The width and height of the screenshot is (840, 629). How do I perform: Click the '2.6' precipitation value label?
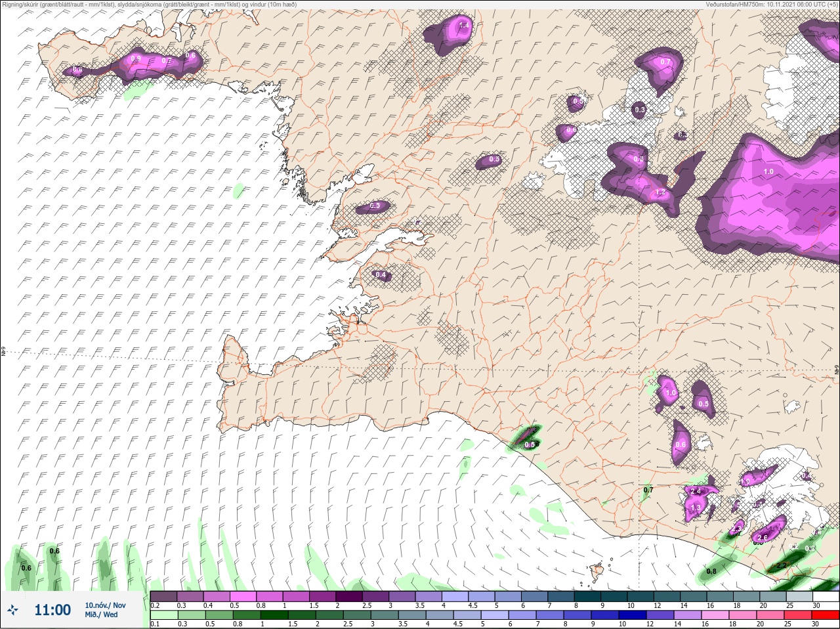pyautogui.click(x=763, y=538)
